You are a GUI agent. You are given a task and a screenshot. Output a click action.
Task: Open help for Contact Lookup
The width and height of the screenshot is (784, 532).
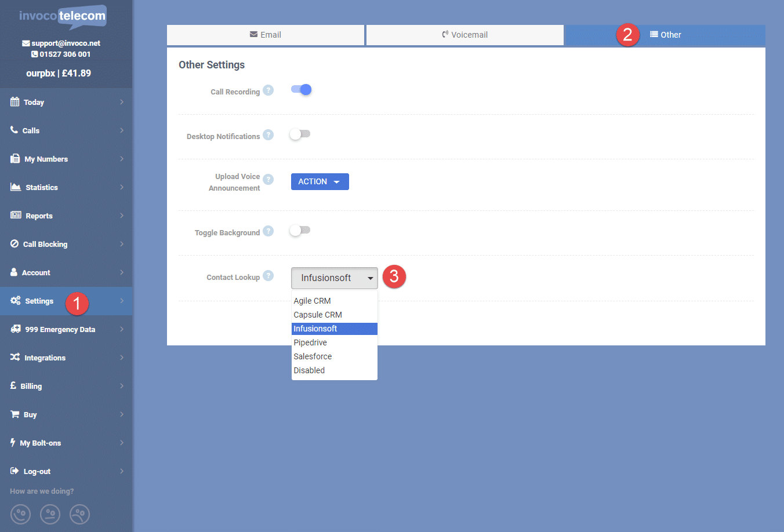pos(268,276)
